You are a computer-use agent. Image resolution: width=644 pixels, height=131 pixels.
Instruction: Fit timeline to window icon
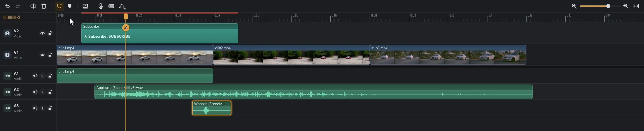[636, 6]
